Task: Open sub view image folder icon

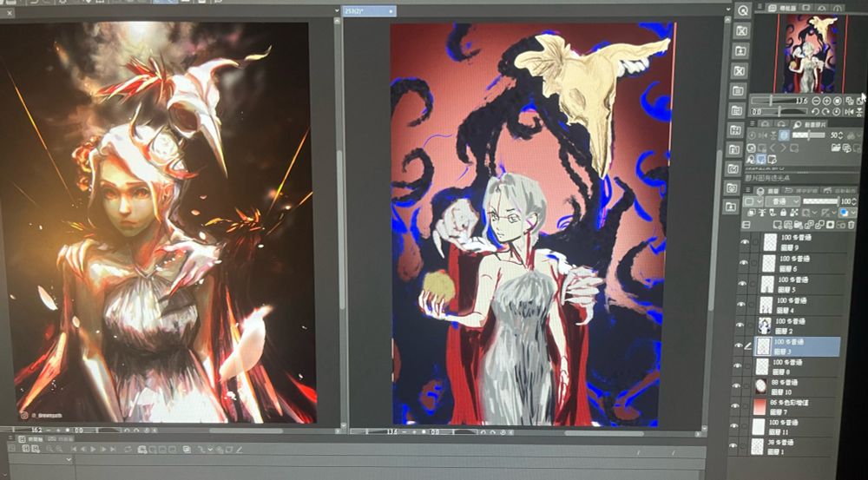Action: pos(836,148)
